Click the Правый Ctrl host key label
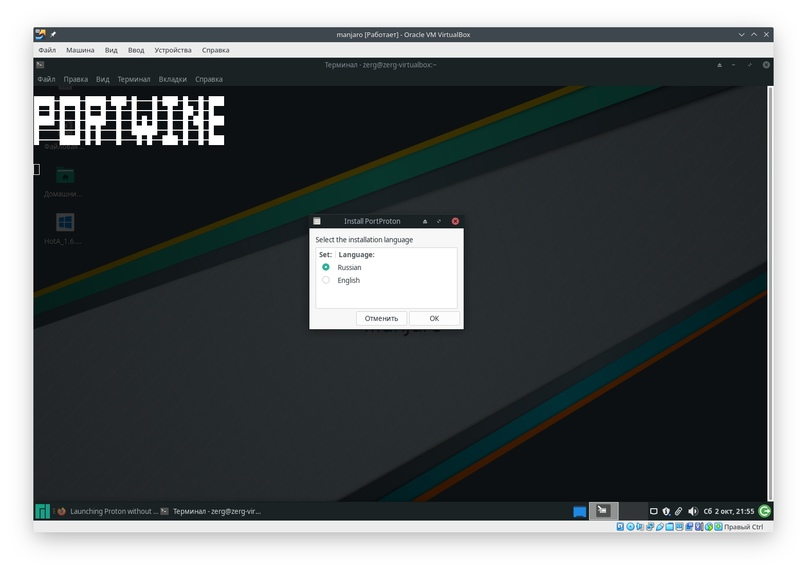The width and height of the screenshot is (807, 572). pos(744,527)
